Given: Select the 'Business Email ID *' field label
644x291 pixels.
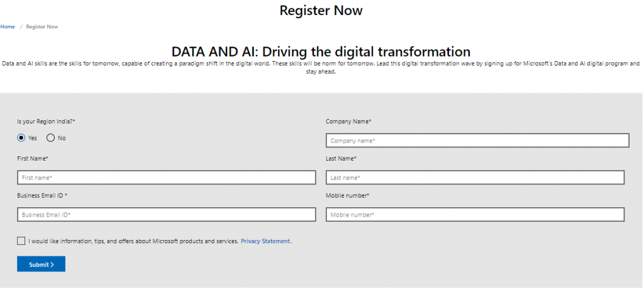Looking at the screenshot, I should [x=42, y=195].
